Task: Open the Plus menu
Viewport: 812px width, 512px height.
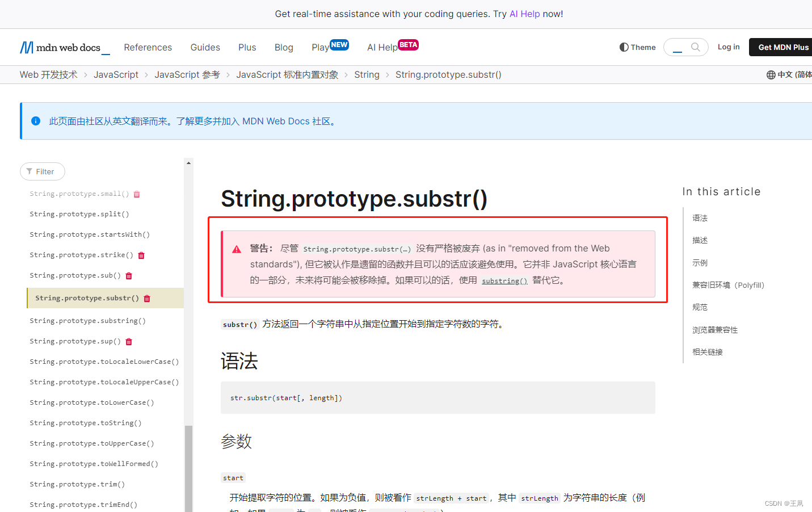Action: [247, 47]
